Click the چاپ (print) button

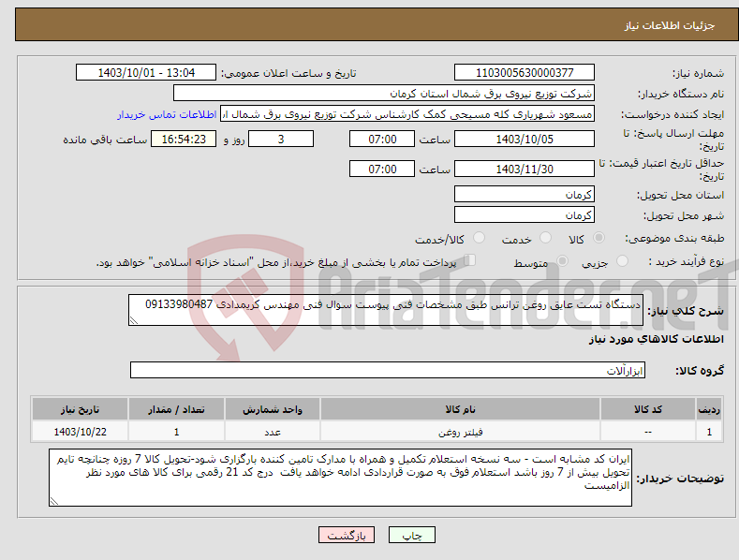pos(411,535)
